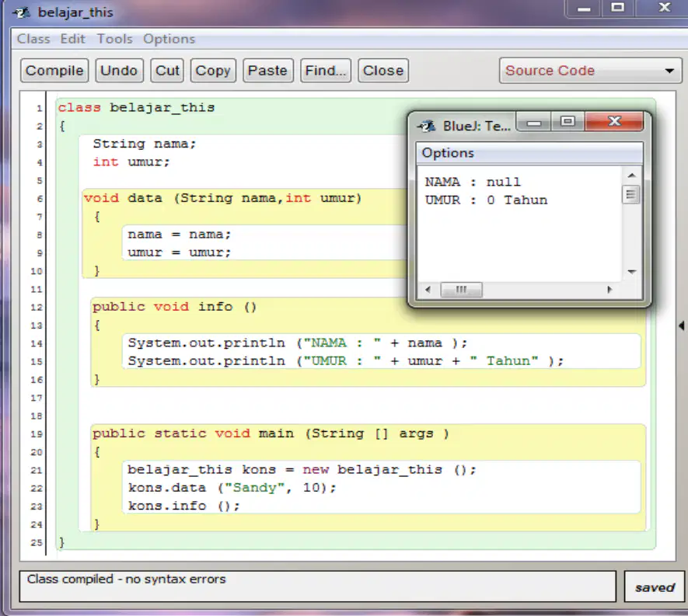Open the Edit menu
Image resolution: width=688 pixels, height=616 pixels.
tap(73, 39)
